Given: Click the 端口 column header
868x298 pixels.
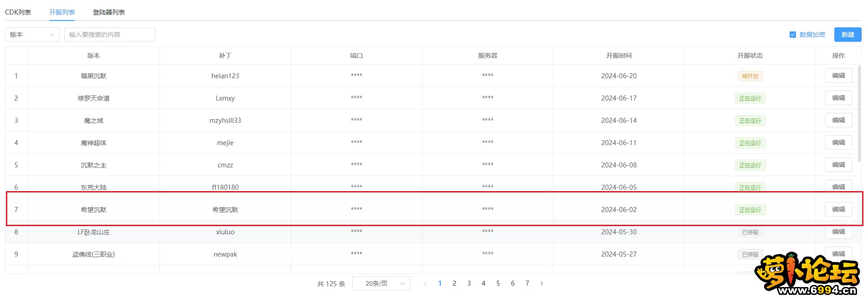Looking at the screenshot, I should coord(356,56).
